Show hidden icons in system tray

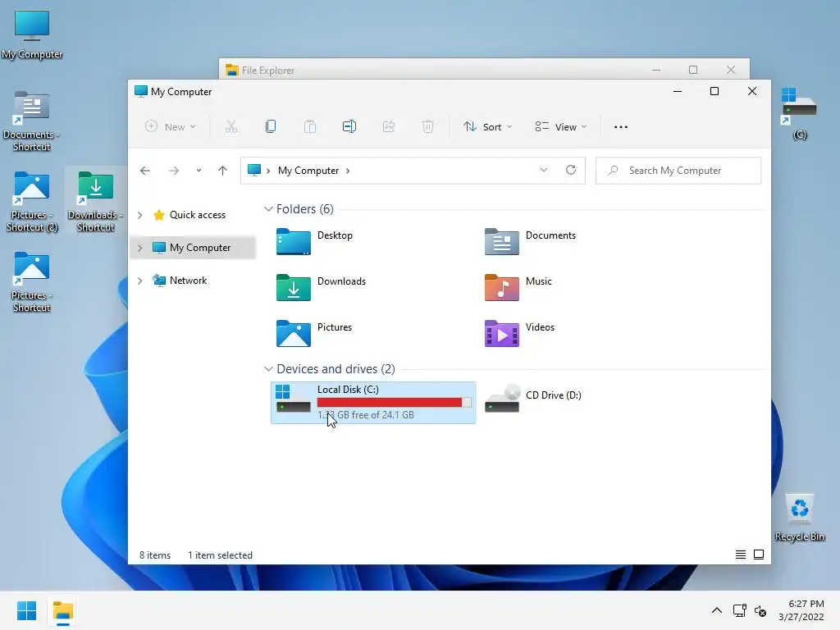pos(717,610)
